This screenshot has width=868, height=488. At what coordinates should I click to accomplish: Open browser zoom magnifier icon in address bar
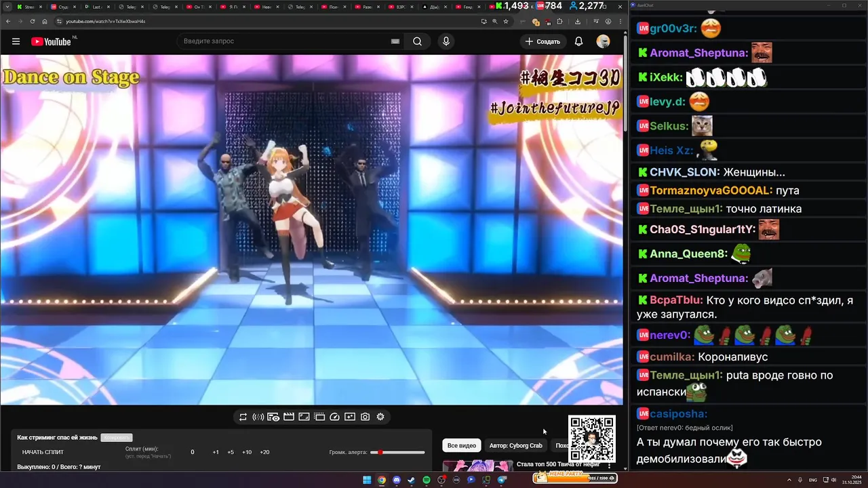pos(495,21)
